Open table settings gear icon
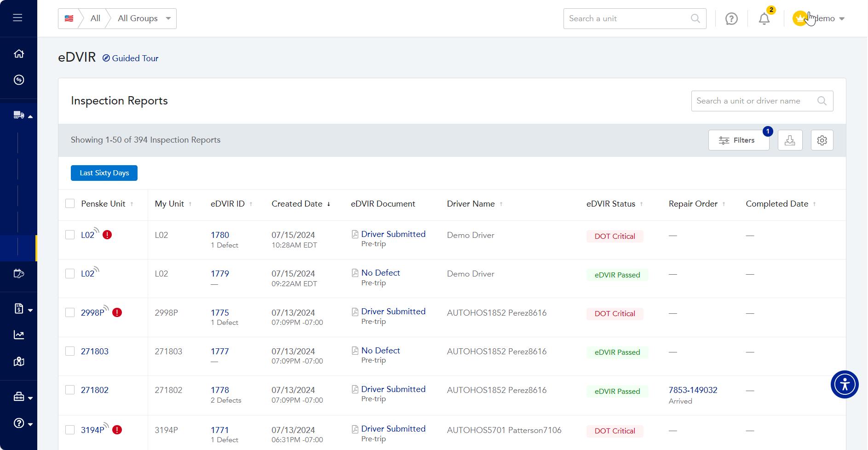 (822, 140)
